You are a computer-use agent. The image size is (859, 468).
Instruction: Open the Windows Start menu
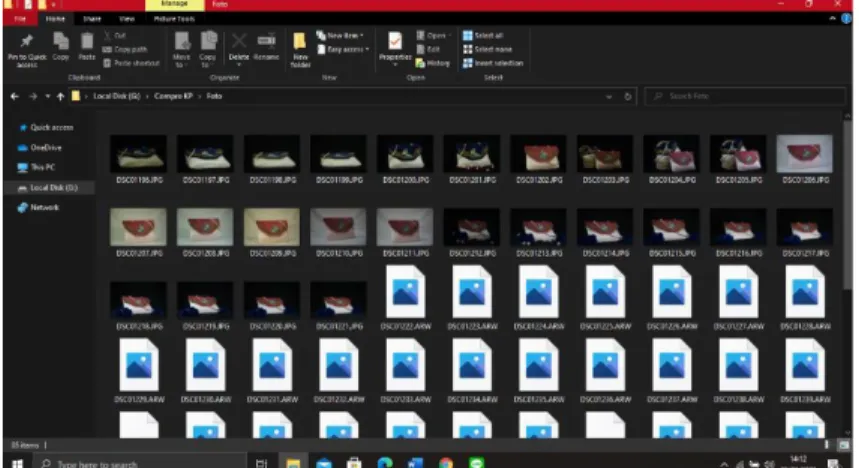pyautogui.click(x=17, y=464)
